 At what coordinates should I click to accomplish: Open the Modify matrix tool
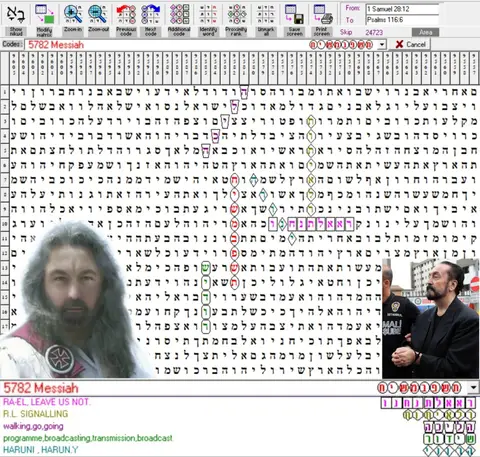tap(44, 19)
